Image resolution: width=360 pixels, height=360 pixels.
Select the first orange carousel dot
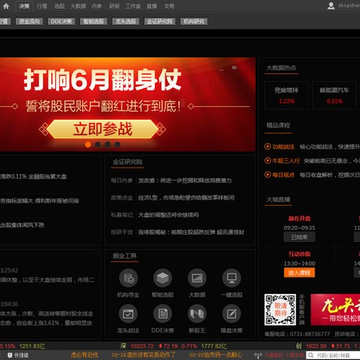[x=88, y=144]
